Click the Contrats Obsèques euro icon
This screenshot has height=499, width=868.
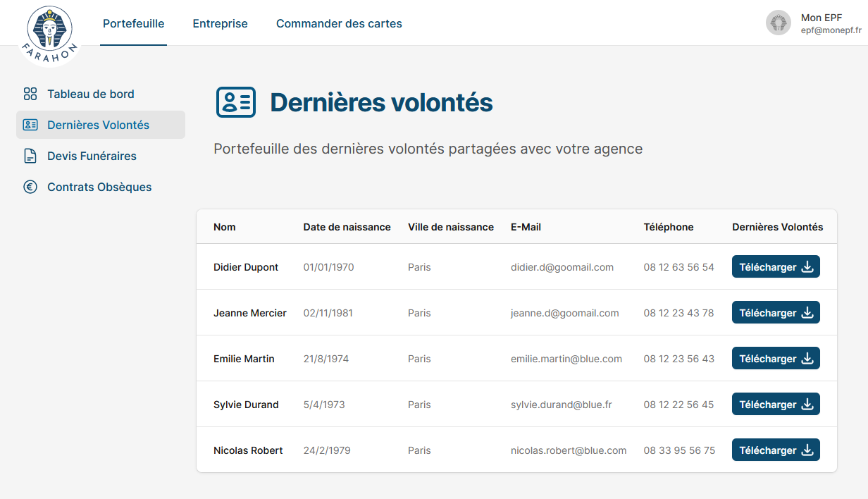(x=30, y=187)
